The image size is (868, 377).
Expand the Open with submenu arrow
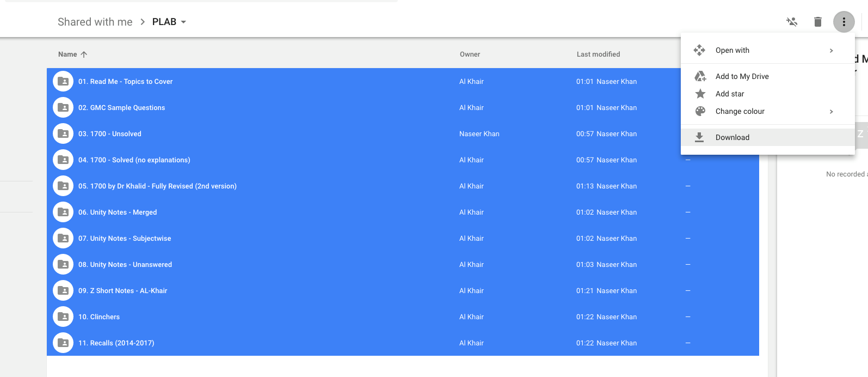[831, 51]
